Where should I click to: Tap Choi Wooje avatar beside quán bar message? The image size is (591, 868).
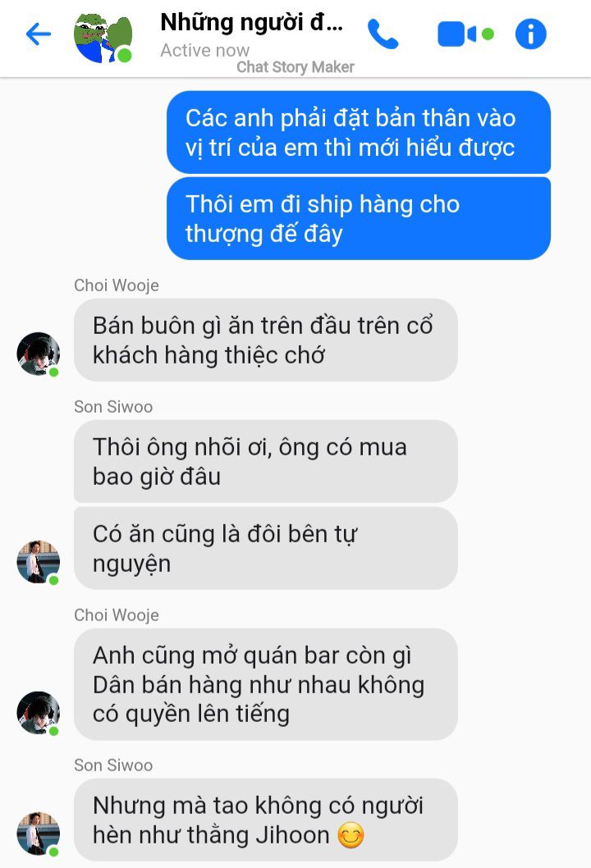[39, 712]
